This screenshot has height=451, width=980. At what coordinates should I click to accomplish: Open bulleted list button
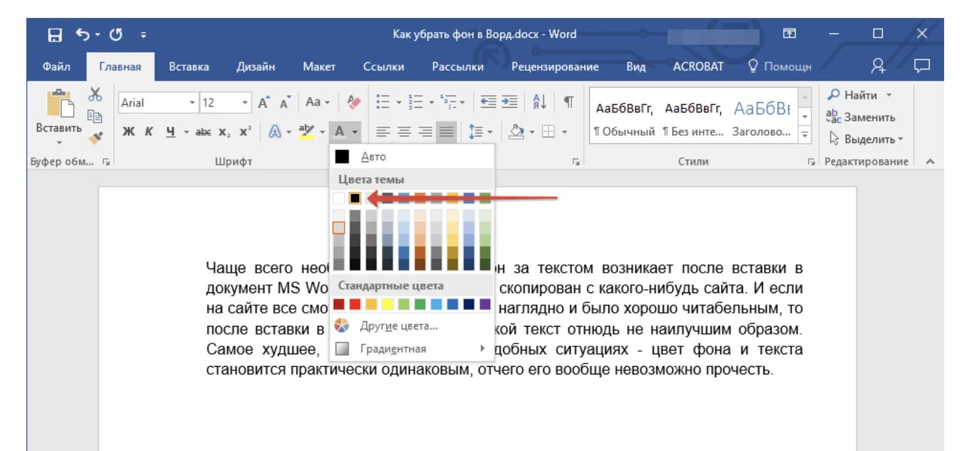point(383,102)
